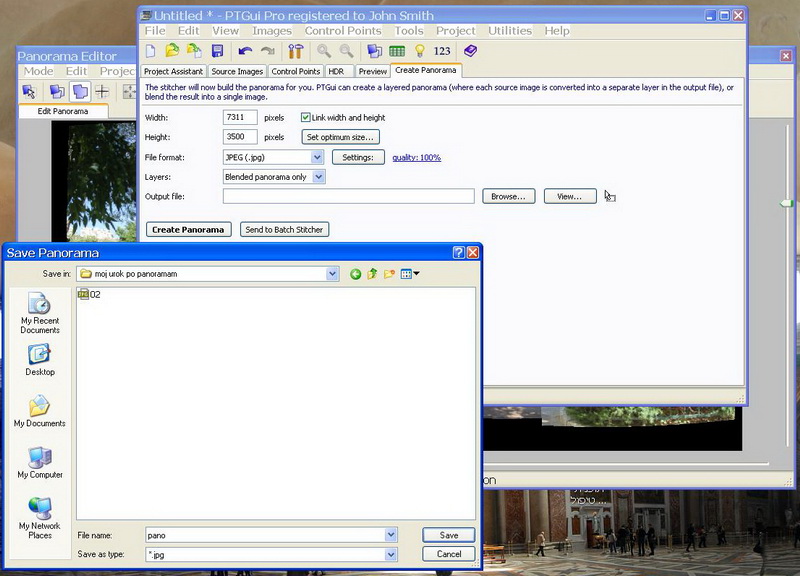Click the overlapping images icon in Panorama Editor
Viewport: 800px width, 576px height.
pos(57,92)
